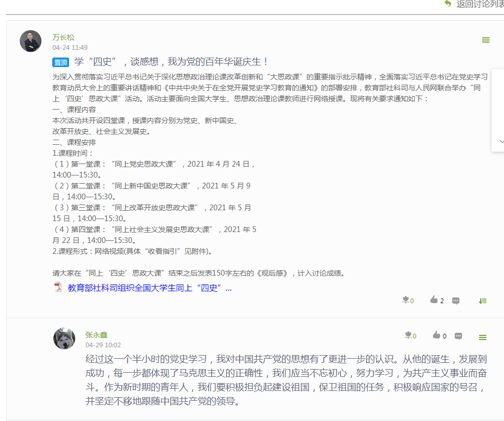Open hamburger menu on 万长松's post
Viewport: 504px width, 421px height.
[x=486, y=40]
